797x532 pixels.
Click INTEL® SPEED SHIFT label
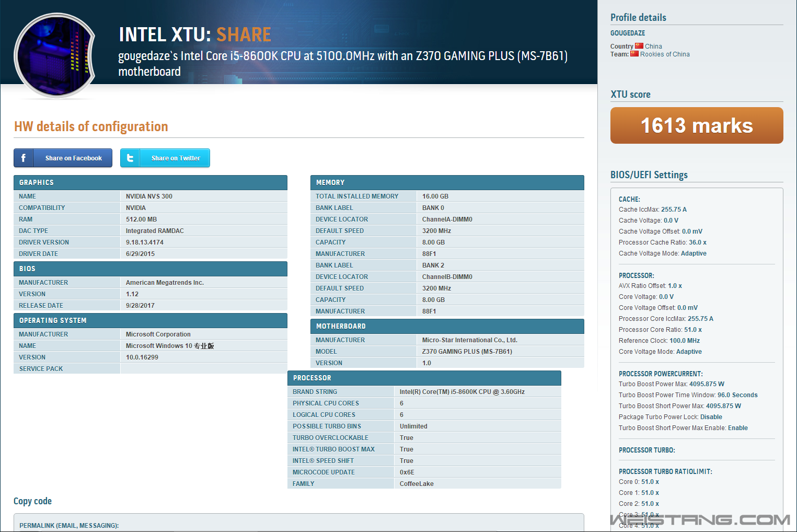click(x=323, y=461)
